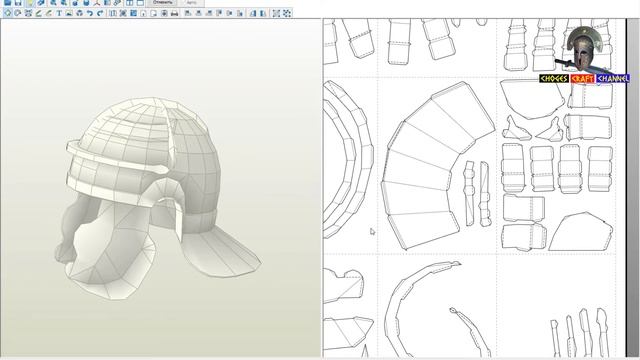The height and width of the screenshot is (360, 640).
Task: Click the Save floppy disk icon
Action: pos(18,2)
